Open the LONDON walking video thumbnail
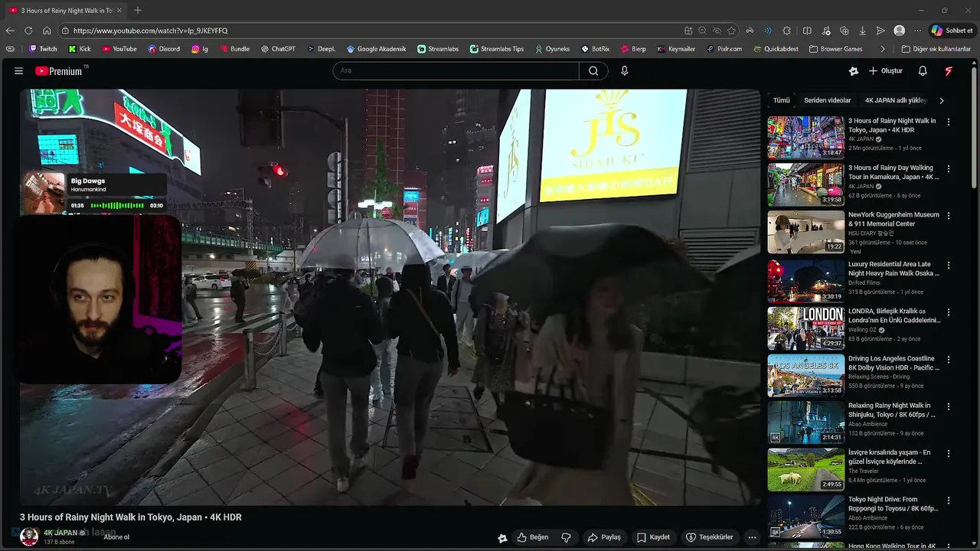Screen dimensions: 980x551 coord(806,328)
